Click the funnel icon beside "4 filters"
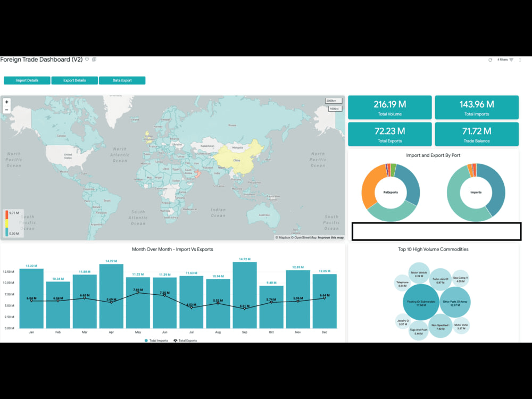The image size is (532, 399). click(512, 60)
